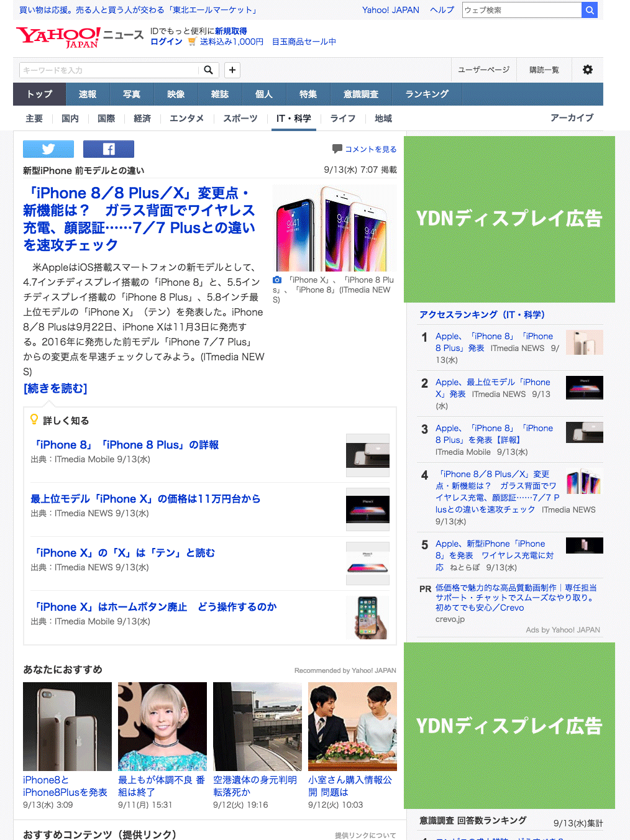Open the トップ main tab
This screenshot has height=840, width=630.
click(x=39, y=94)
